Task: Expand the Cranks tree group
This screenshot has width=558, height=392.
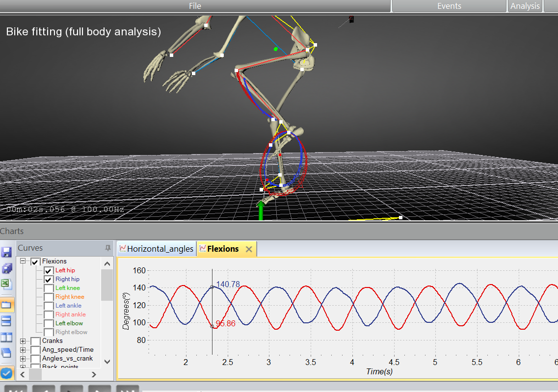Action: [x=23, y=341]
